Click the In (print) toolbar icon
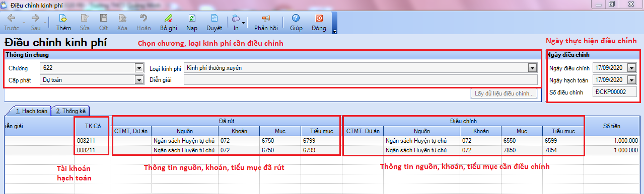Viewport: 644px width, 194px height. click(236, 18)
